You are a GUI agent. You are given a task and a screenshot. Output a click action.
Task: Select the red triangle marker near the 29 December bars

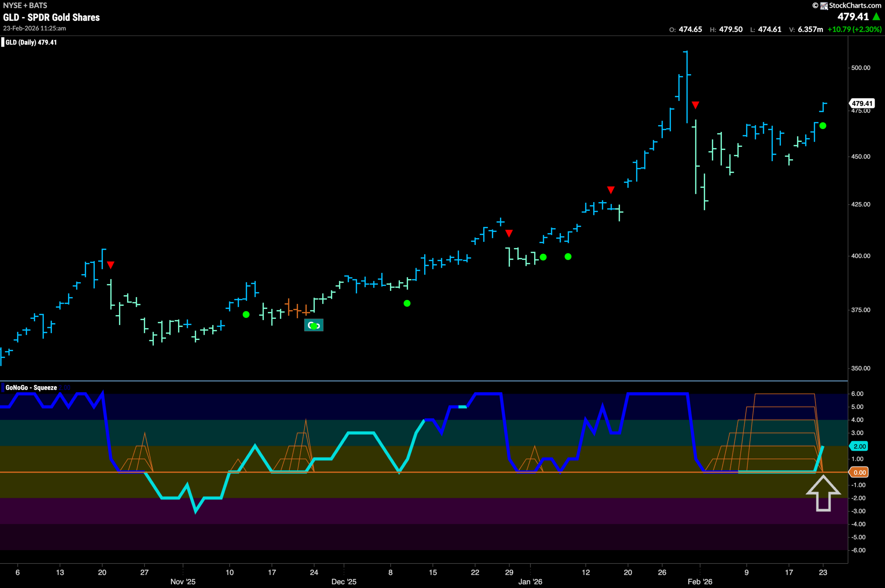tap(509, 234)
